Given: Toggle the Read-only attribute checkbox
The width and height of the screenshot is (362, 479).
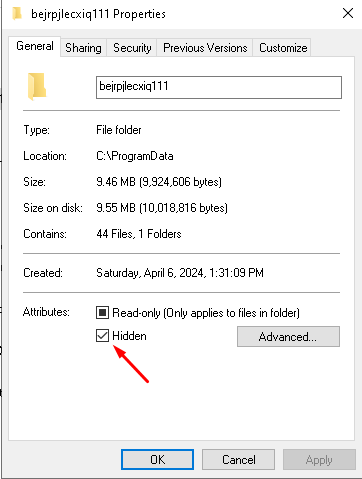Looking at the screenshot, I should [x=102, y=313].
